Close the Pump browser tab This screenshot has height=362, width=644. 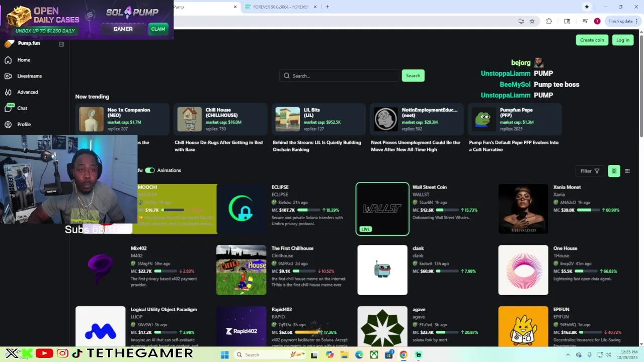(x=235, y=7)
